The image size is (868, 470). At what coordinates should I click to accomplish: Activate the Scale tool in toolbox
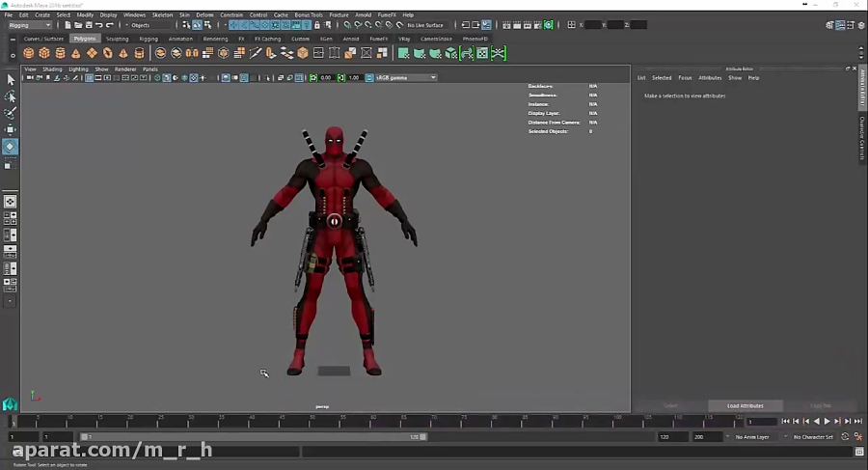tap(10, 164)
